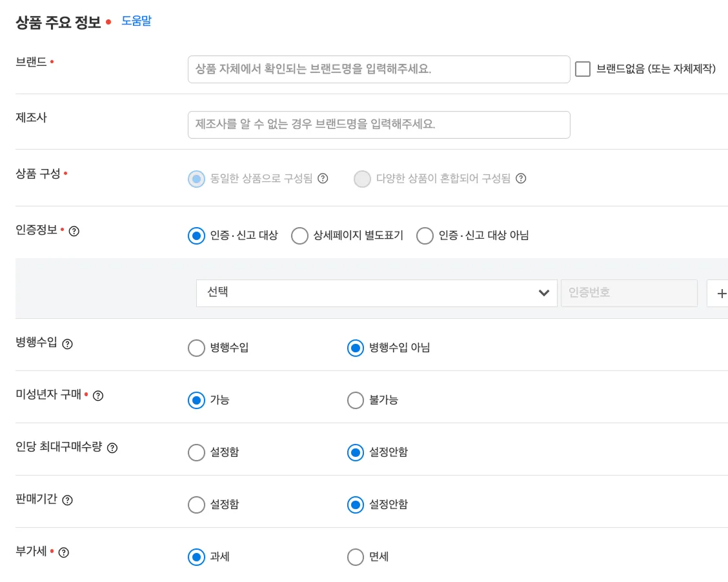
Task: Choose 설정안함 for 판매기간
Action: click(356, 505)
